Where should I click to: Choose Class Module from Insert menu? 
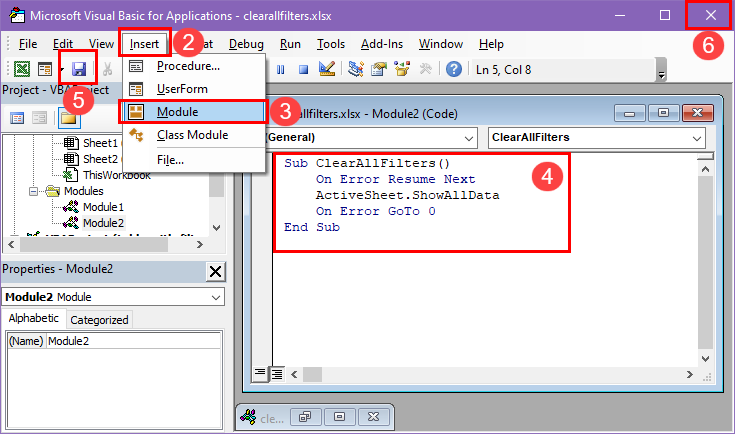click(x=194, y=135)
